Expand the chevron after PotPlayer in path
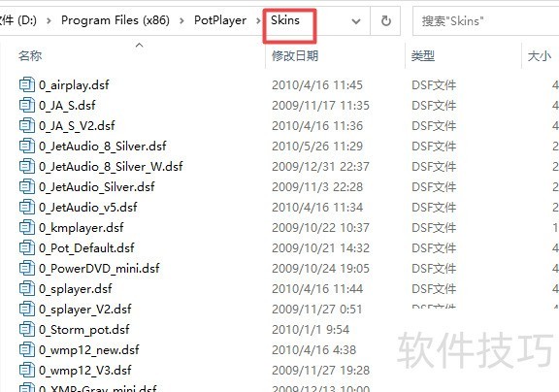This screenshot has width=559, height=392. point(258,21)
